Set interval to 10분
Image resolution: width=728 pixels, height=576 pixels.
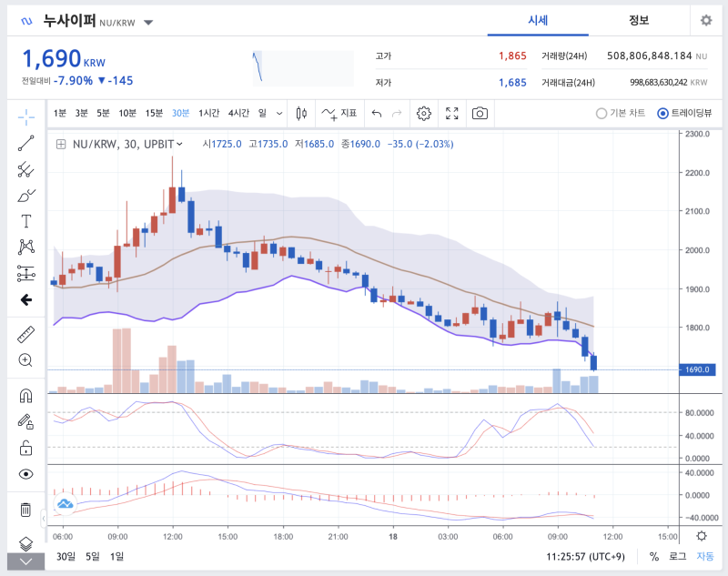pos(127,113)
